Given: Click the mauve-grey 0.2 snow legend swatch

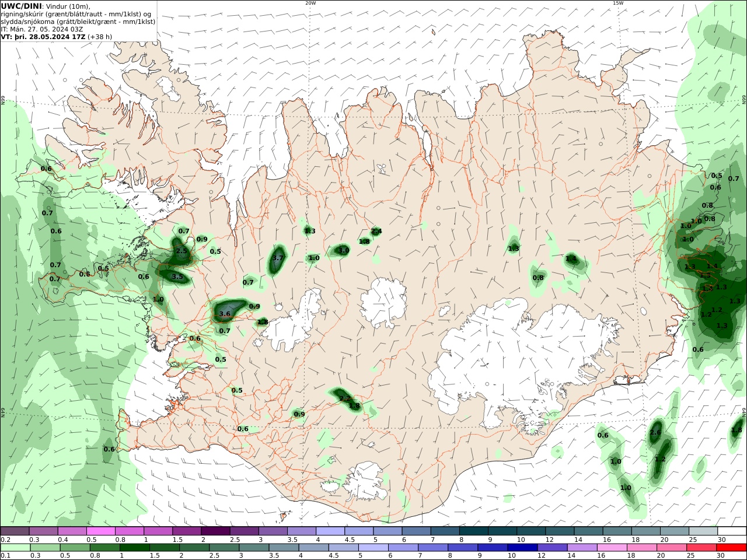Looking at the screenshot, I should tap(15, 531).
